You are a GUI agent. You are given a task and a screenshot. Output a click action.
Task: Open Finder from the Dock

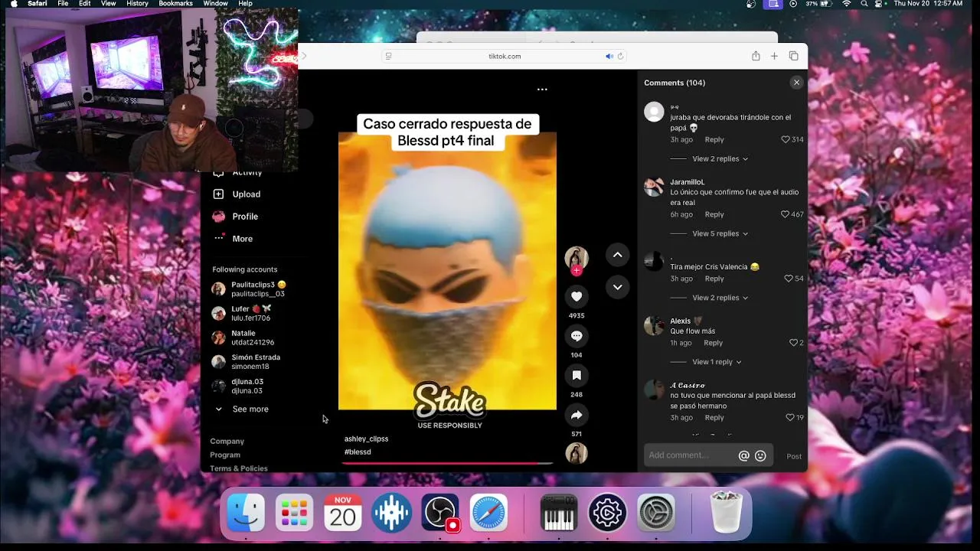point(246,512)
